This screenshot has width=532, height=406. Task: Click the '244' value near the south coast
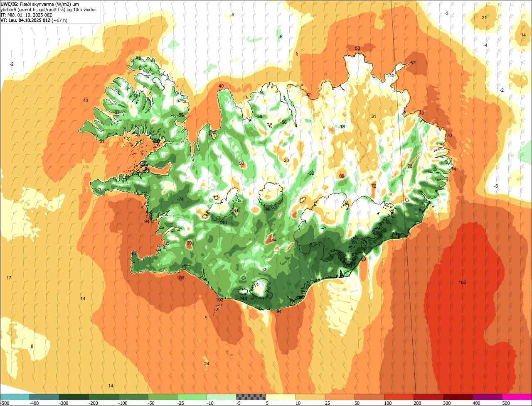click(x=243, y=299)
